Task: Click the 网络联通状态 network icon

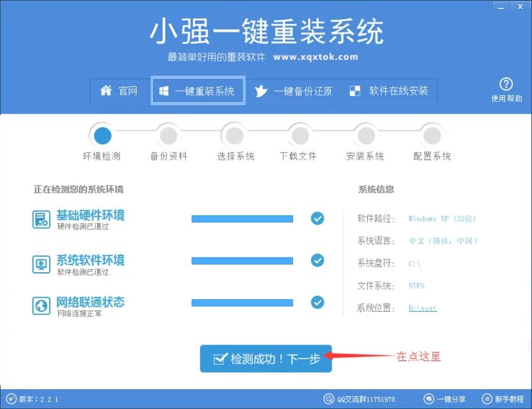Action: click(40, 304)
